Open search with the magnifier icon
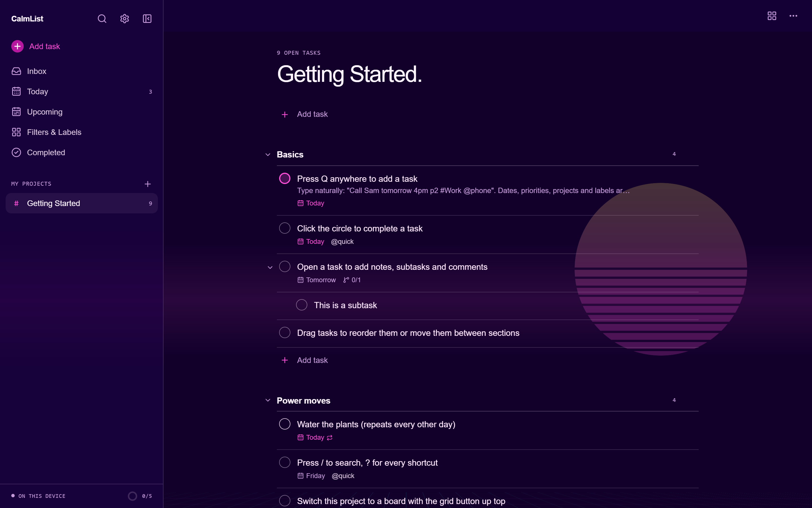This screenshot has height=508, width=812. [x=102, y=18]
